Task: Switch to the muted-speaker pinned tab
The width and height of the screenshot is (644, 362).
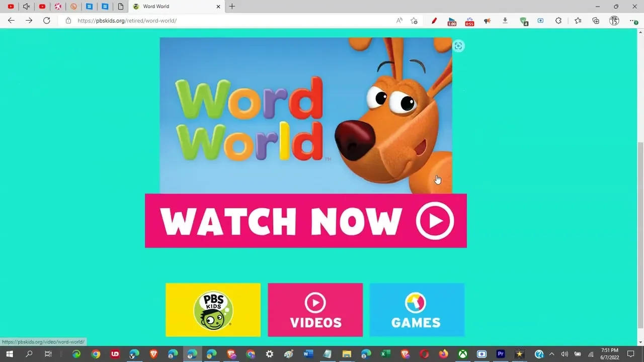Action: pos(26,7)
